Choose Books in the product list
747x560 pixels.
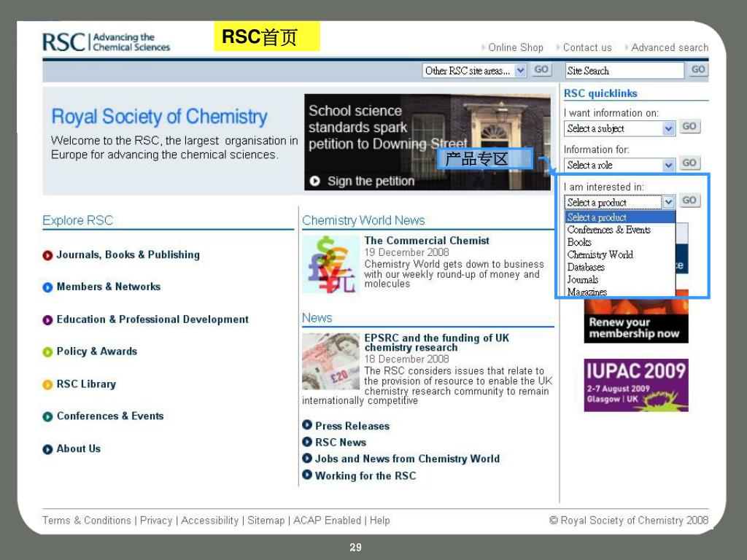tap(620, 242)
